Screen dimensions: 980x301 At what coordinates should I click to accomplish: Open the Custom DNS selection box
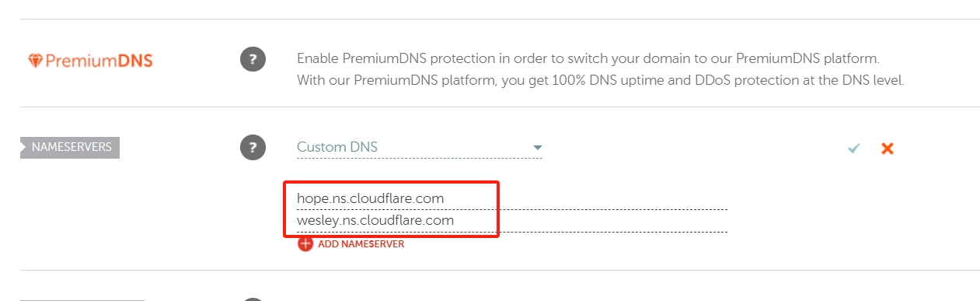[420, 147]
